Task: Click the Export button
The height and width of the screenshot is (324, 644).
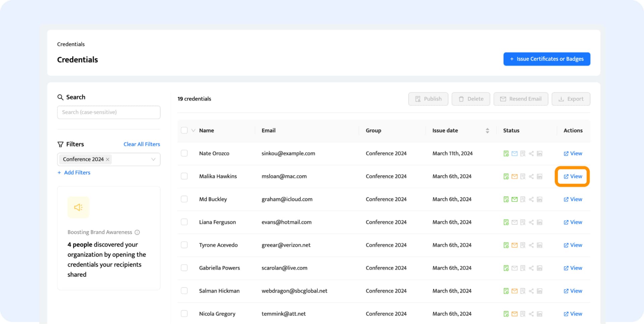Action: click(x=571, y=99)
